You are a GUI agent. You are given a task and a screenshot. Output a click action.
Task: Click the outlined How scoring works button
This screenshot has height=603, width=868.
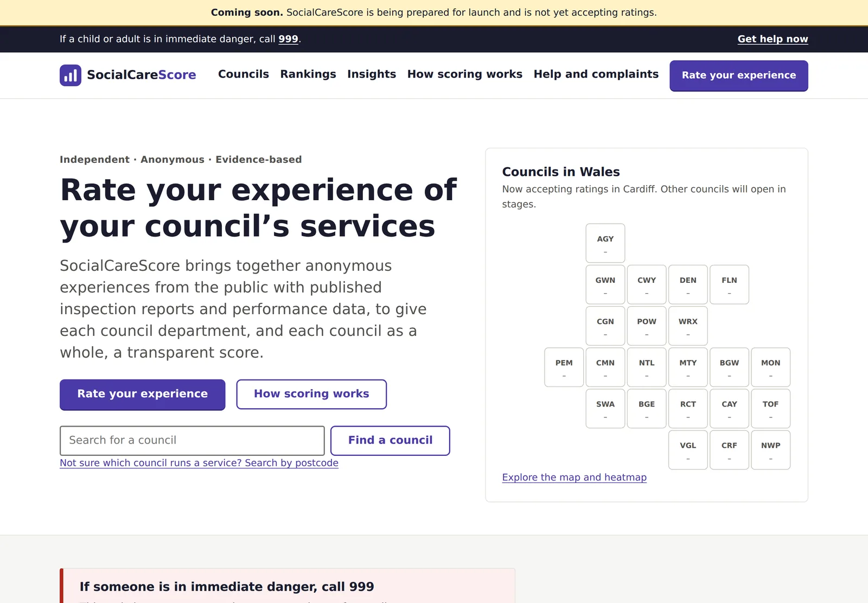[311, 395]
